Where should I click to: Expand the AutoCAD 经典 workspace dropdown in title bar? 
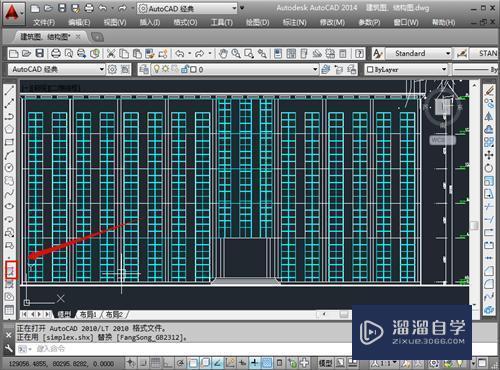point(234,8)
